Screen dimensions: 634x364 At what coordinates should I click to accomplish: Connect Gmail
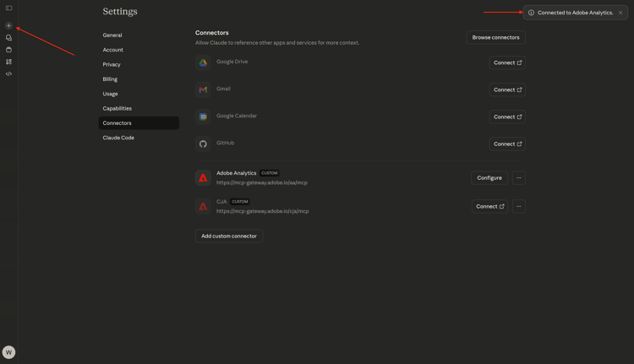pyautogui.click(x=507, y=90)
